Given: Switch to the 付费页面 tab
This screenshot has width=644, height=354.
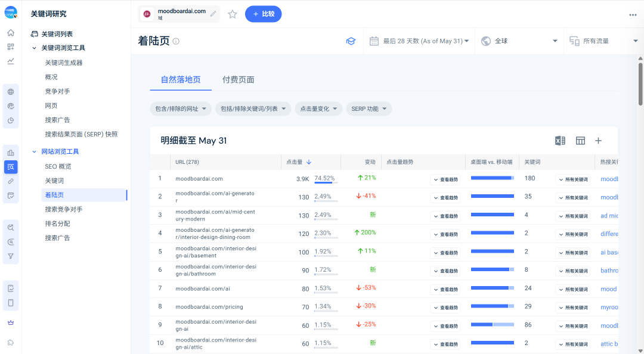Looking at the screenshot, I should pos(238,80).
